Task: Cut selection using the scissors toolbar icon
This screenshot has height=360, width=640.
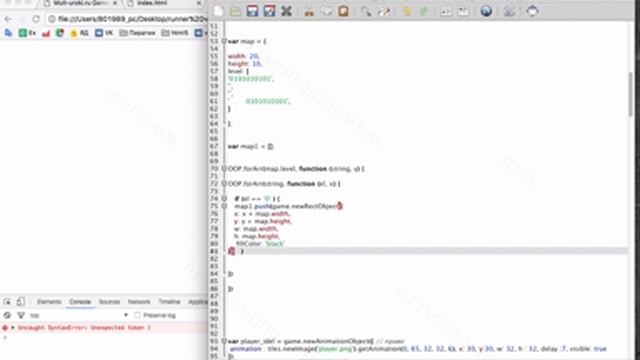Action: coord(309,11)
